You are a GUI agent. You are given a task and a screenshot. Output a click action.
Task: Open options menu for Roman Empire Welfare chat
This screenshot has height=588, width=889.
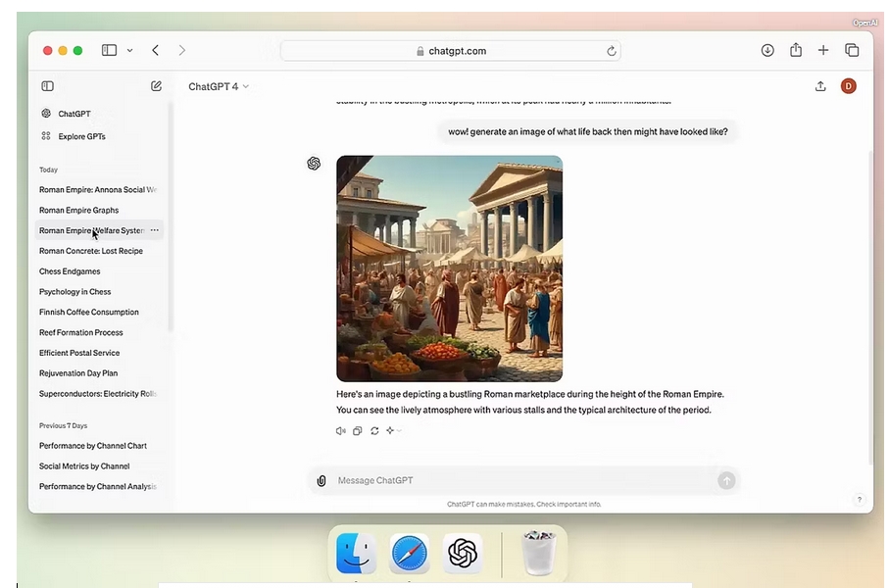point(155,230)
